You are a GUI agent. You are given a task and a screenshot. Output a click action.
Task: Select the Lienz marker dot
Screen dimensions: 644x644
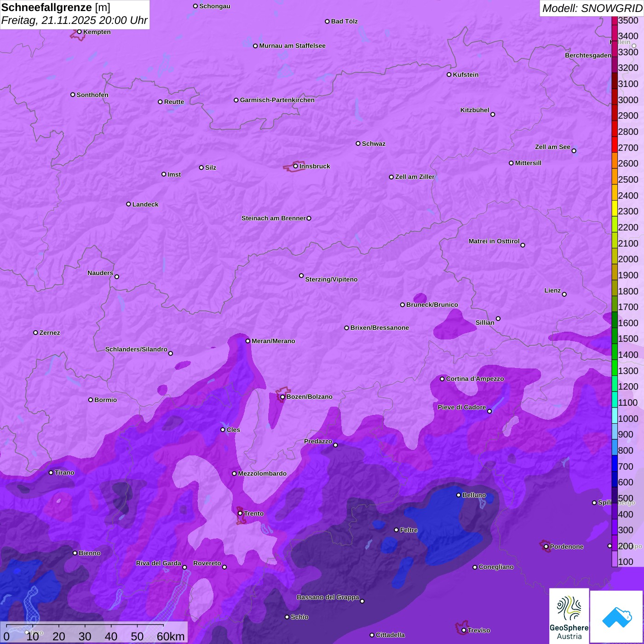tap(564, 294)
